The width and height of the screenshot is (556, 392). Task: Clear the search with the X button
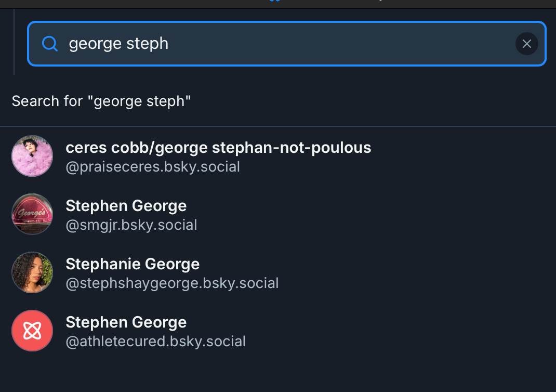[x=526, y=44]
